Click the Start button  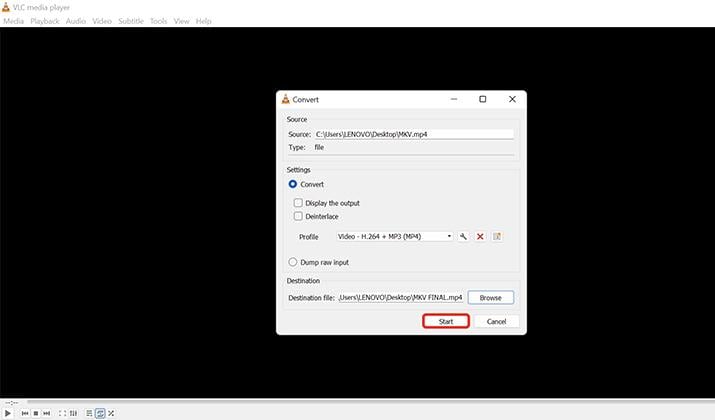click(x=446, y=321)
